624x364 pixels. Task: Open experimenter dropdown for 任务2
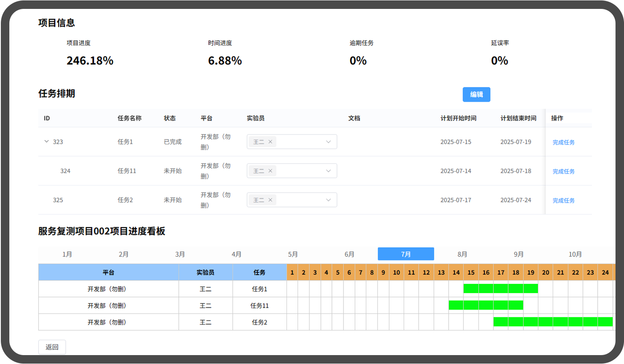coord(328,200)
